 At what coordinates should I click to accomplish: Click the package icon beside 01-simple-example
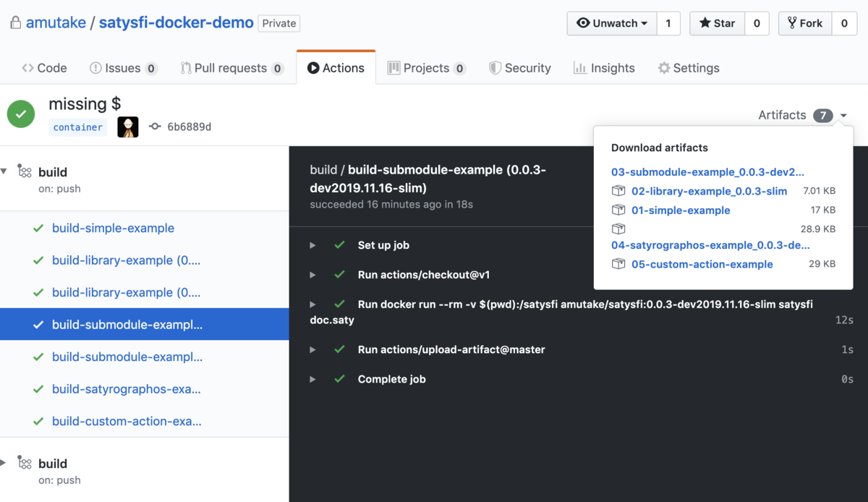[x=618, y=210]
